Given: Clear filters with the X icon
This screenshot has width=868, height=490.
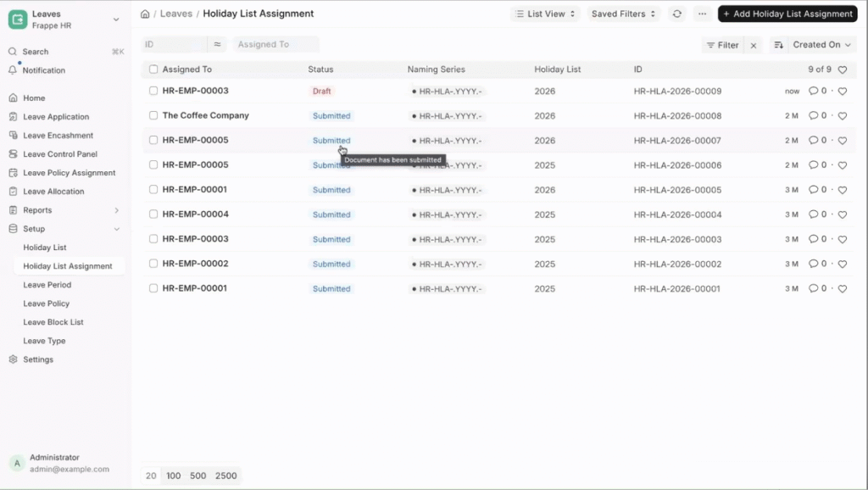Looking at the screenshot, I should 754,45.
